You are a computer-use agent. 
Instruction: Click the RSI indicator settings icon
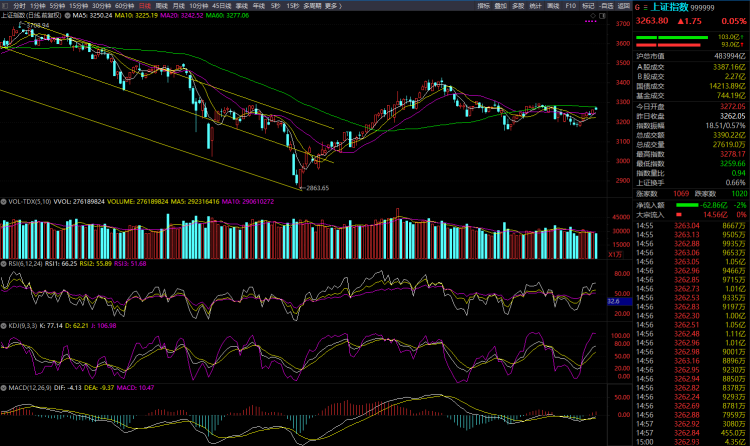coord(4,263)
